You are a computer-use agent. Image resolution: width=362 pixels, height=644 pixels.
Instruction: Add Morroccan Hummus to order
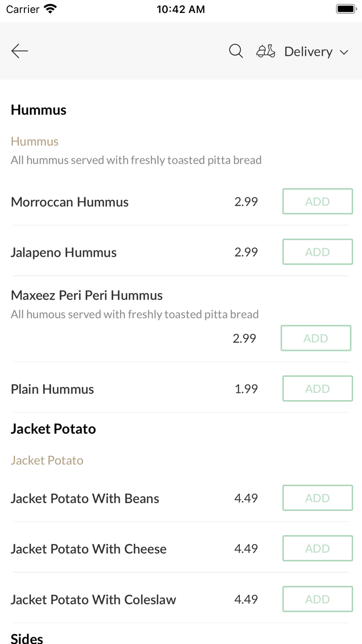coord(318,201)
